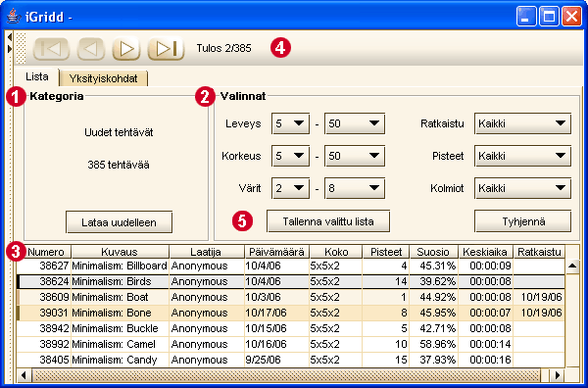588x388 pixels.
Task: Click the toolbar drag grip handle
Action: 22,48
